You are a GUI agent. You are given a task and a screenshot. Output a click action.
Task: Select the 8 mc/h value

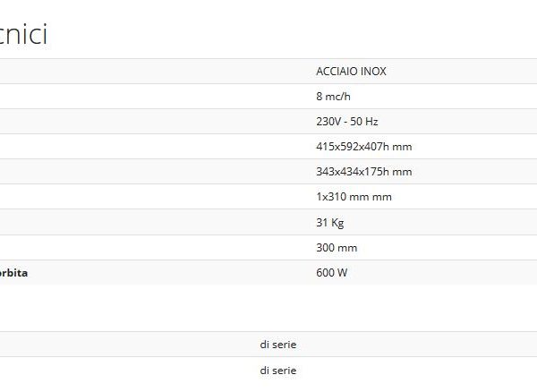[333, 96]
